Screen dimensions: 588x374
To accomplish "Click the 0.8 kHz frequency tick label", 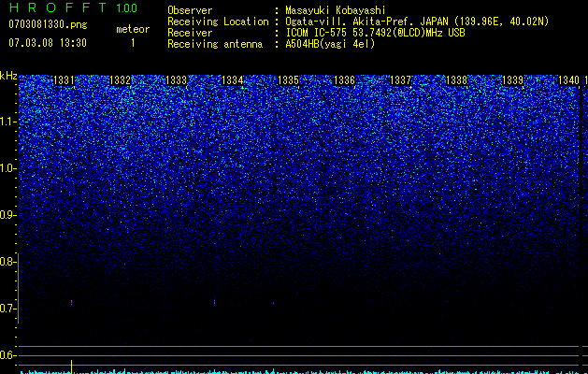I will coord(7,262).
